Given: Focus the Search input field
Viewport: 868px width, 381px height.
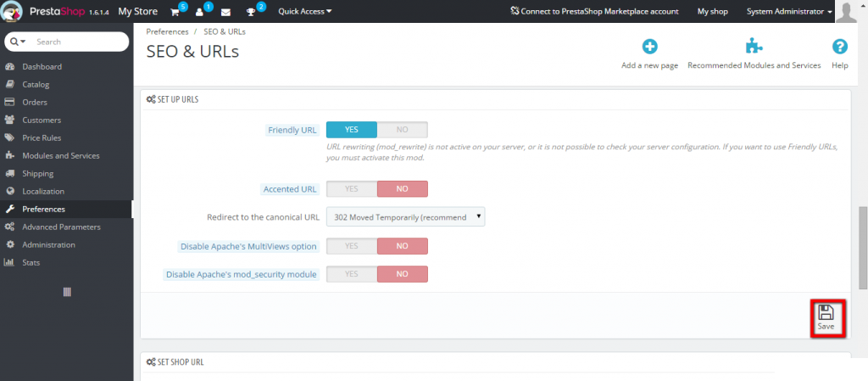Looking at the screenshot, I should [78, 42].
